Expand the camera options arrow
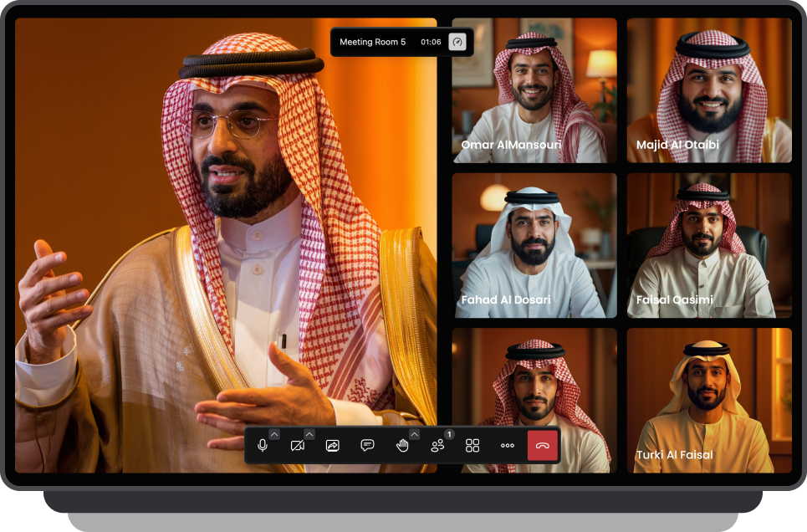The width and height of the screenshot is (807, 532). 309,434
